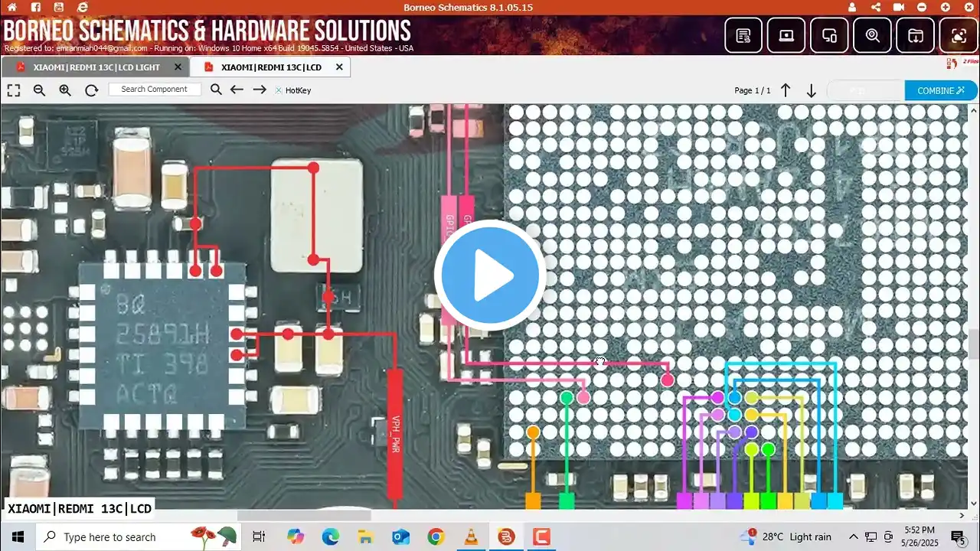Click the COMBINE button
Image resolution: width=980 pixels, height=551 pixels.
941,90
